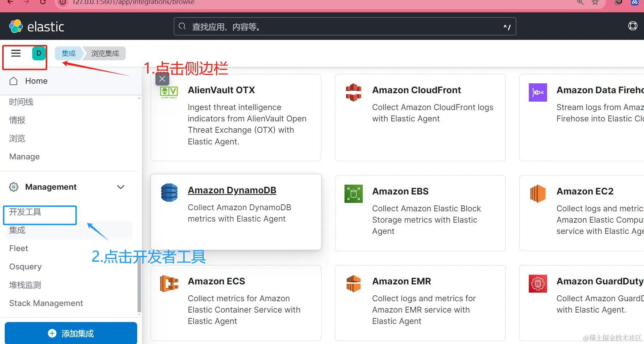The image size is (644, 344).
Task: Open 开发工具 in the side menu
Action: pos(25,212)
